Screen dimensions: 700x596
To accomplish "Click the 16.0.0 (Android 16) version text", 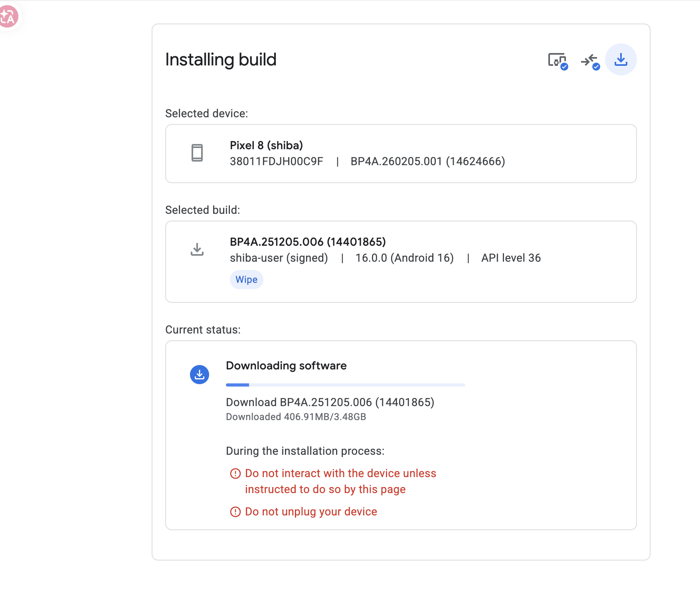I will [x=404, y=258].
